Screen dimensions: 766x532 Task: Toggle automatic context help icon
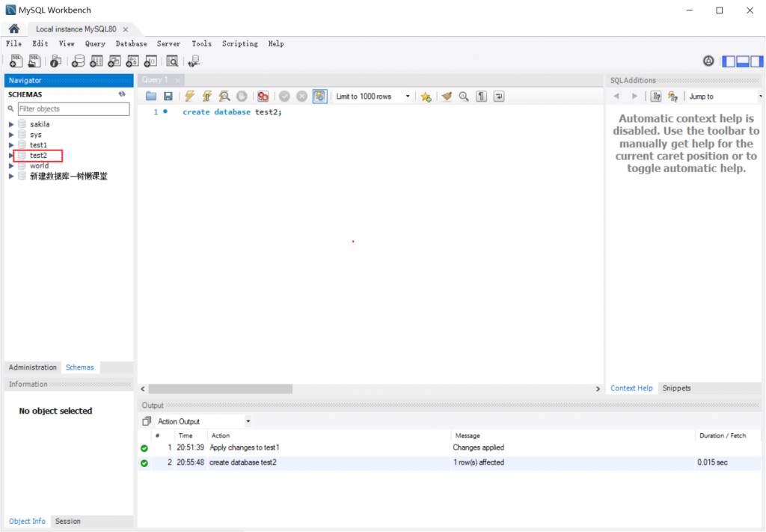tap(656, 97)
